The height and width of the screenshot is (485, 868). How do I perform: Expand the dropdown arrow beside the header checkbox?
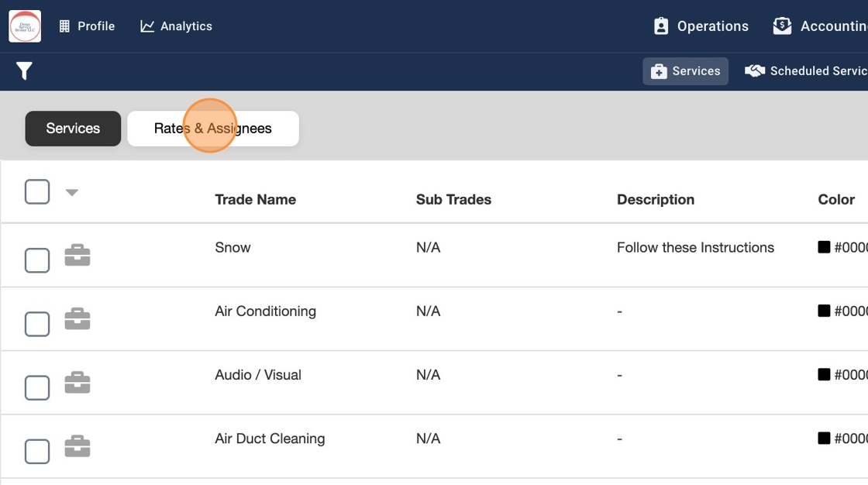tap(72, 192)
